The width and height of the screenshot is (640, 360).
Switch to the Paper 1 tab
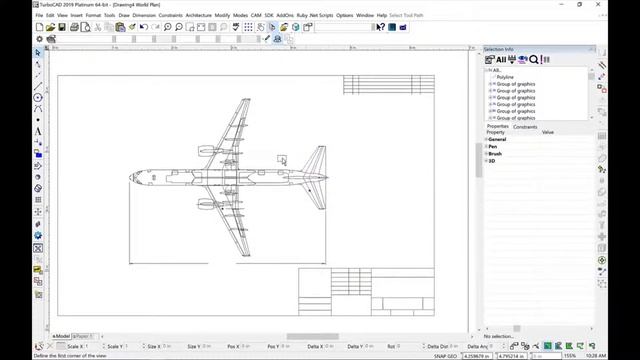pyautogui.click(x=83, y=336)
